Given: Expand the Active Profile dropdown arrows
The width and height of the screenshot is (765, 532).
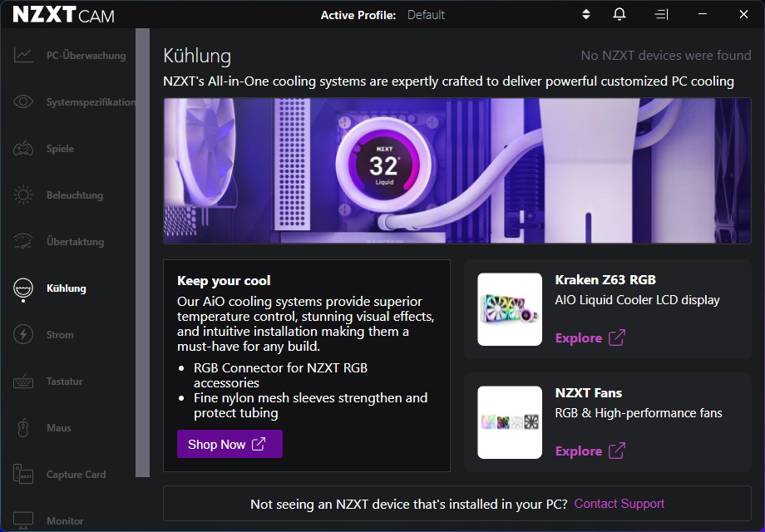Looking at the screenshot, I should tap(585, 15).
